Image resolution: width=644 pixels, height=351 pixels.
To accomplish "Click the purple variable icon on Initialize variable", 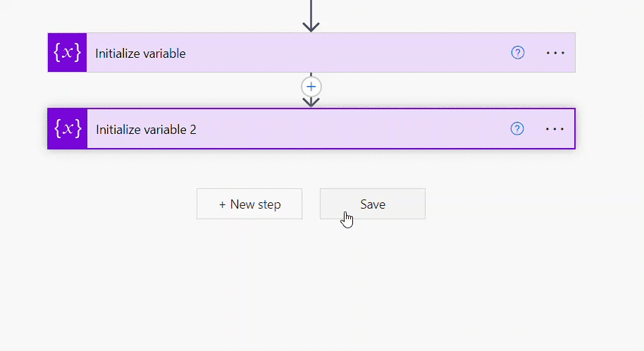I will [x=67, y=53].
